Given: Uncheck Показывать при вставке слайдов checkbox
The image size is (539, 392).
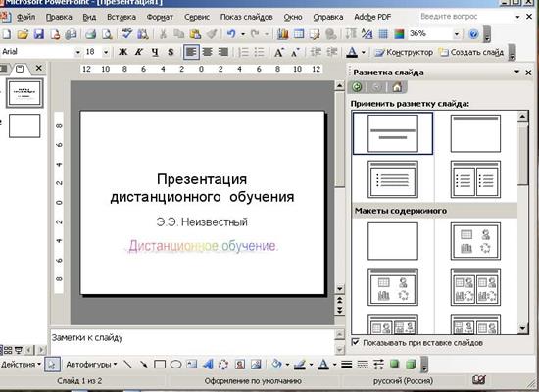Looking at the screenshot, I should 355,342.
